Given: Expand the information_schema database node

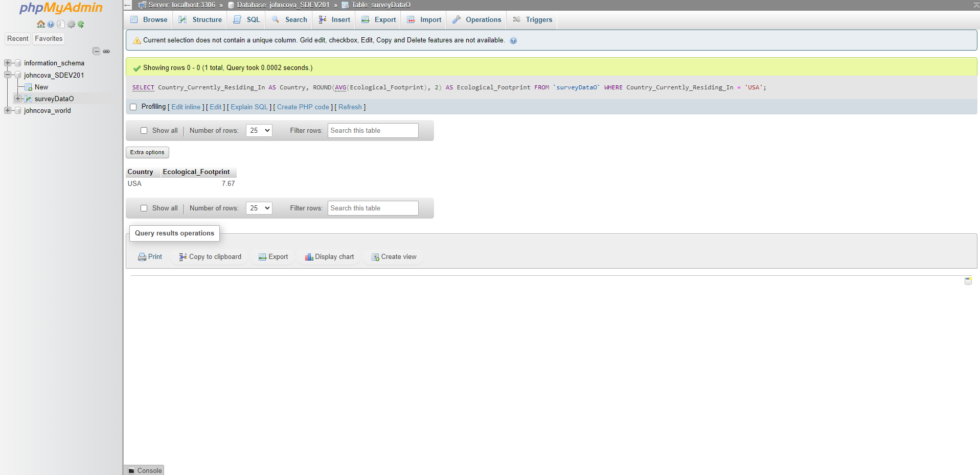Looking at the screenshot, I should [8, 63].
